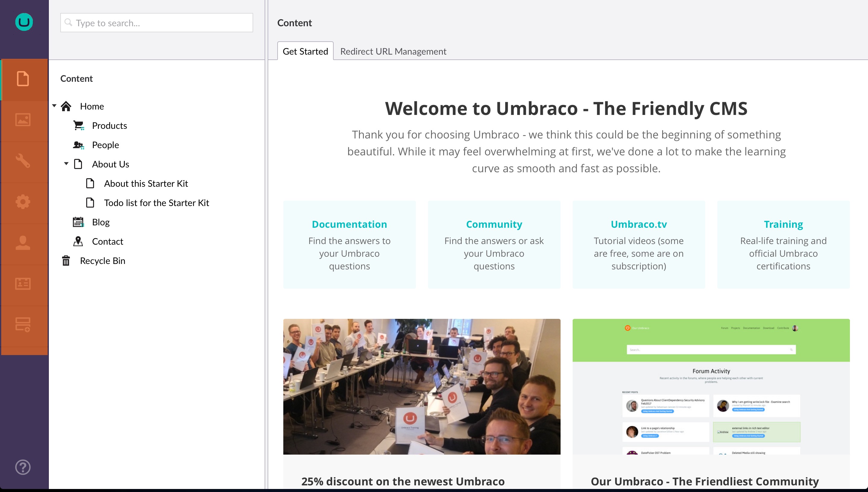Select Products in the content tree
Screen dimensions: 868x492
pyautogui.click(x=109, y=125)
